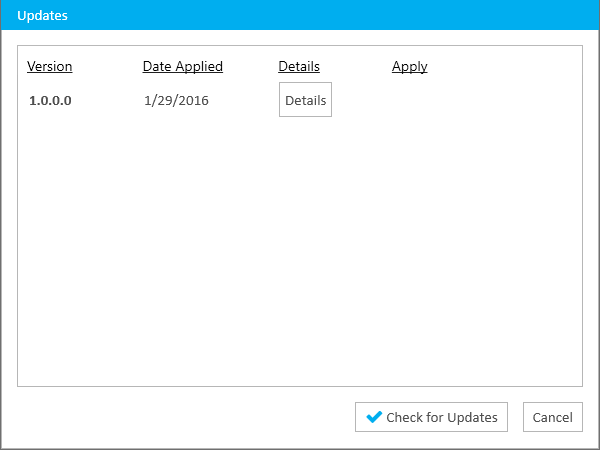Click the 1/29/2016 applied date

[x=176, y=100]
